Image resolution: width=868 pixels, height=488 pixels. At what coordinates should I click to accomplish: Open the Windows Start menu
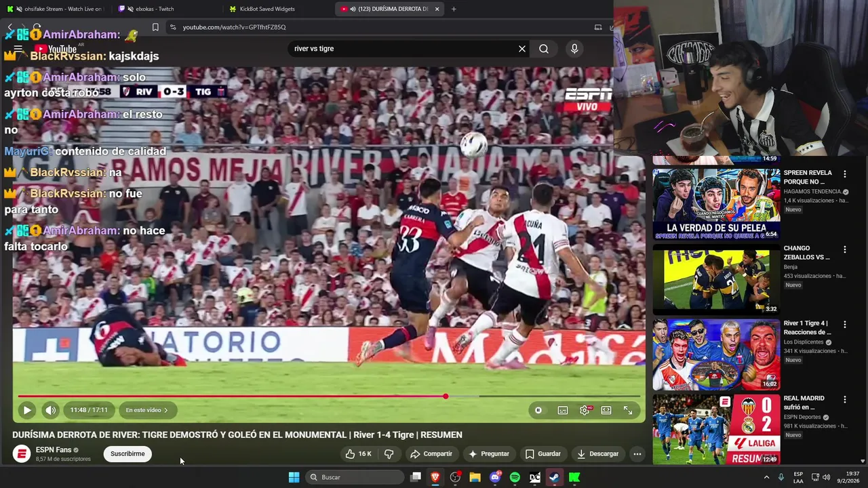[x=294, y=477]
